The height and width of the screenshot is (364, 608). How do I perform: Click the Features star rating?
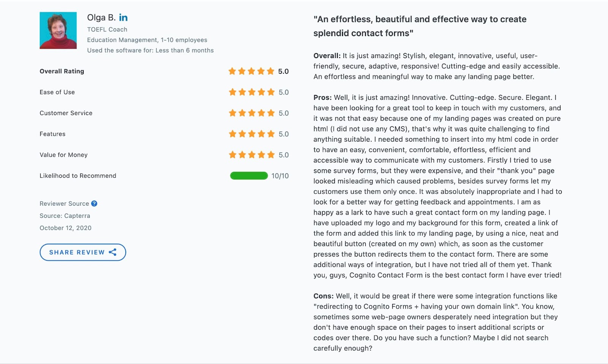(x=252, y=134)
